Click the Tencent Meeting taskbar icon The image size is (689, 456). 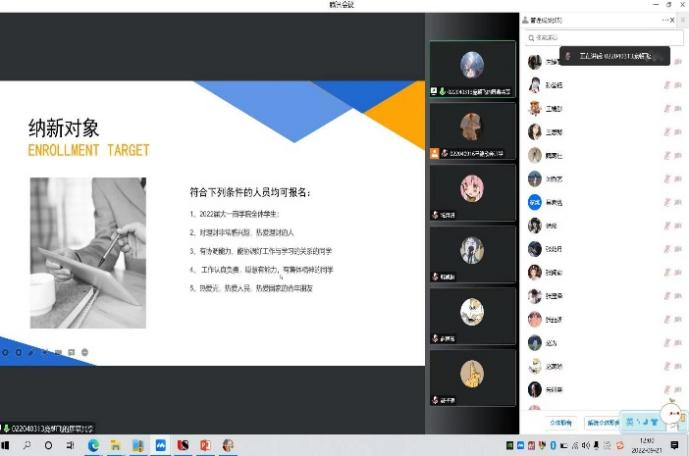click(x=160, y=445)
